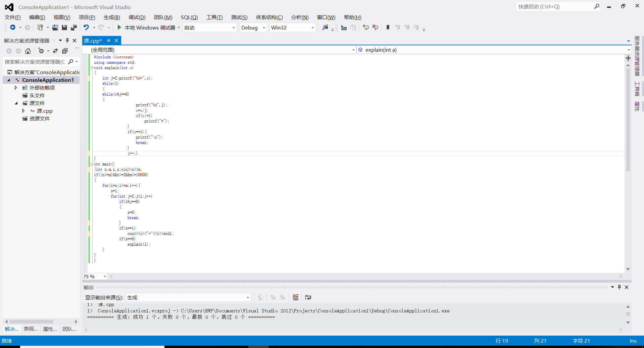Image resolution: width=644 pixels, height=348 pixels.
Task: Click the save all icon
Action: pyautogui.click(x=74, y=28)
